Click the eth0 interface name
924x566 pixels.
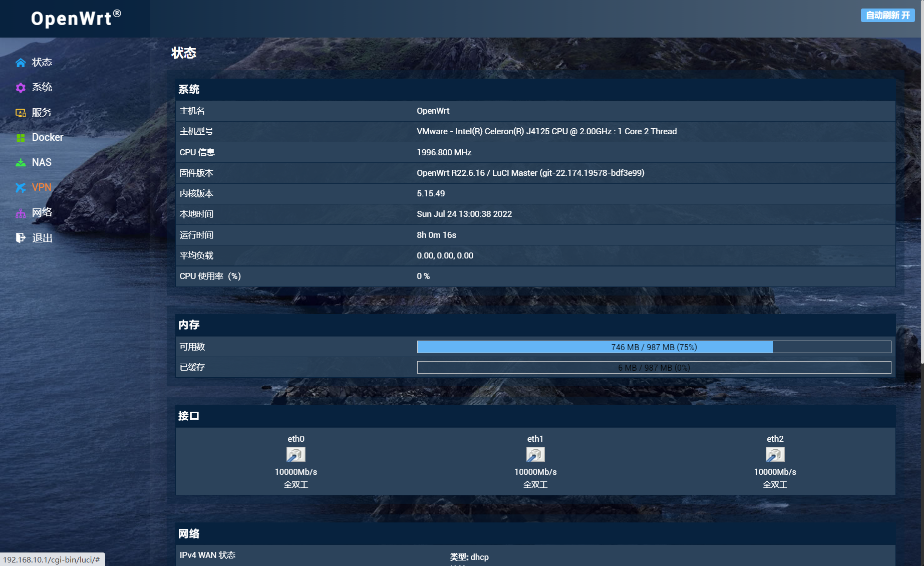[x=296, y=439]
